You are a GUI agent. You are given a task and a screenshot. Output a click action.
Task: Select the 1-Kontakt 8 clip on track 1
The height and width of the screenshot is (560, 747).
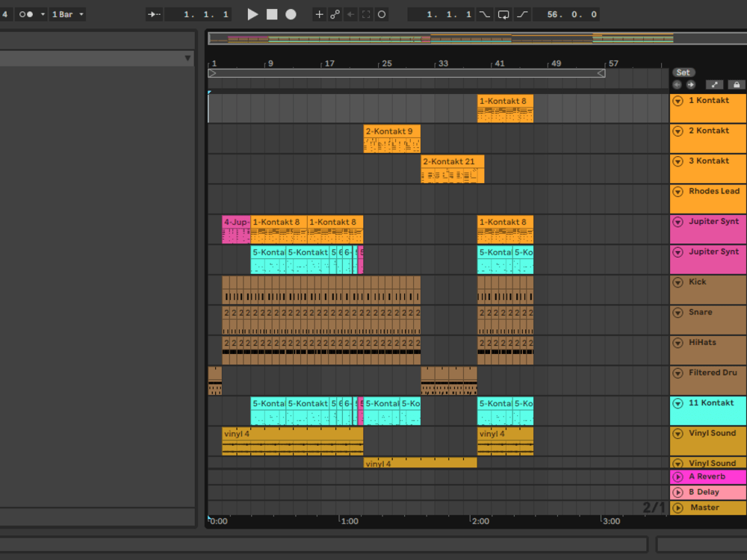(x=505, y=108)
